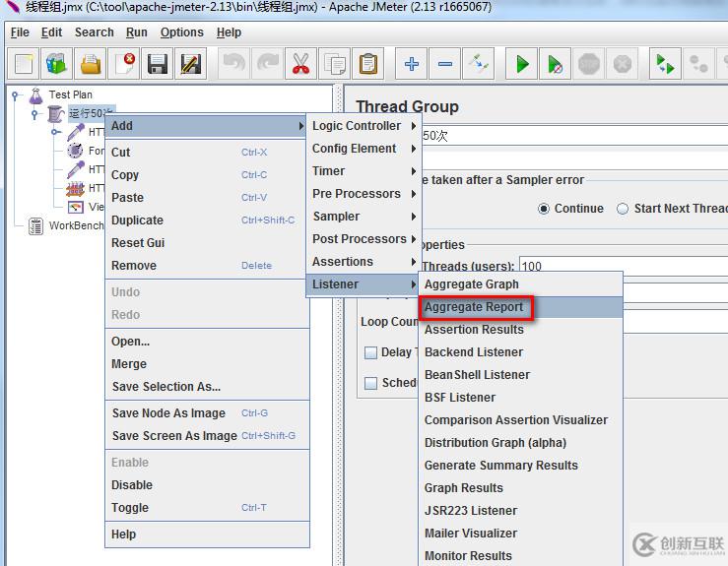Save the test plan with floppy icon
The width and height of the screenshot is (728, 566).
[157, 64]
